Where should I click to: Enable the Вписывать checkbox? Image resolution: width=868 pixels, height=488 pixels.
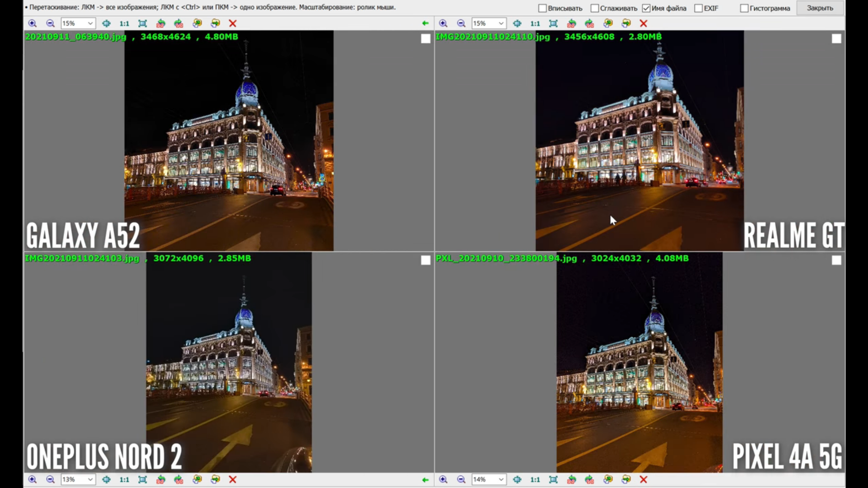(542, 8)
